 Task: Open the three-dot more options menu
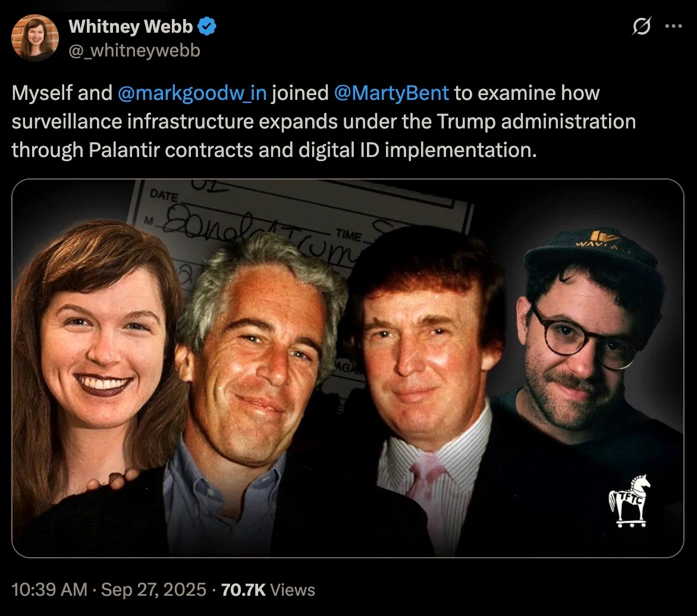click(673, 26)
